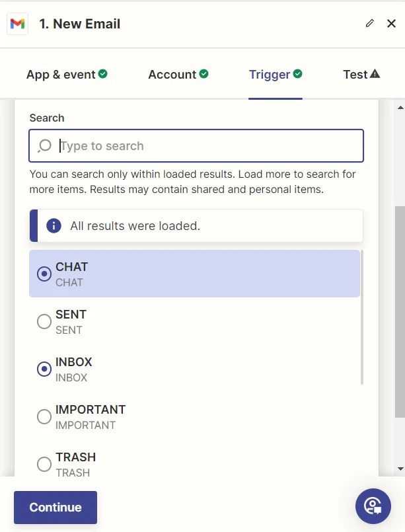Click the info icon in results notice
The height and width of the screenshot is (532, 405).
point(54,225)
